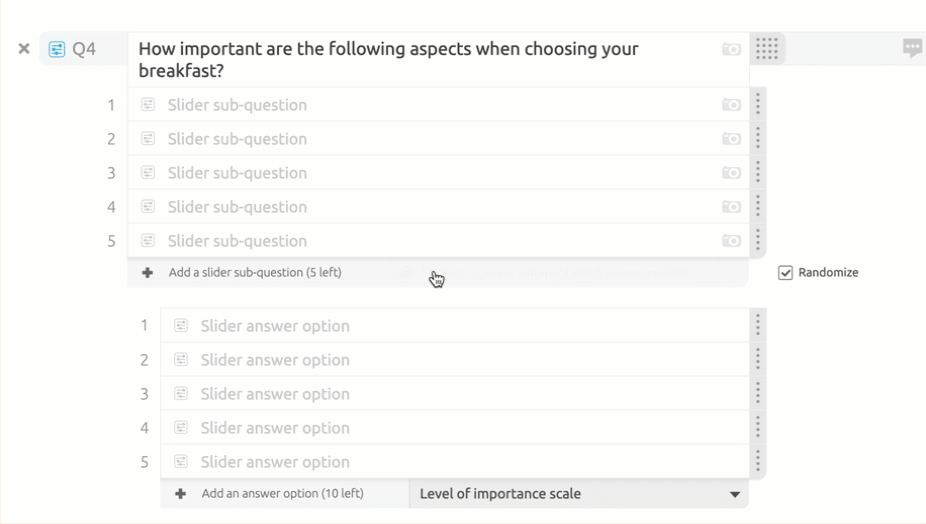Add image to slider sub-question 3
926x524 pixels.
[731, 173]
